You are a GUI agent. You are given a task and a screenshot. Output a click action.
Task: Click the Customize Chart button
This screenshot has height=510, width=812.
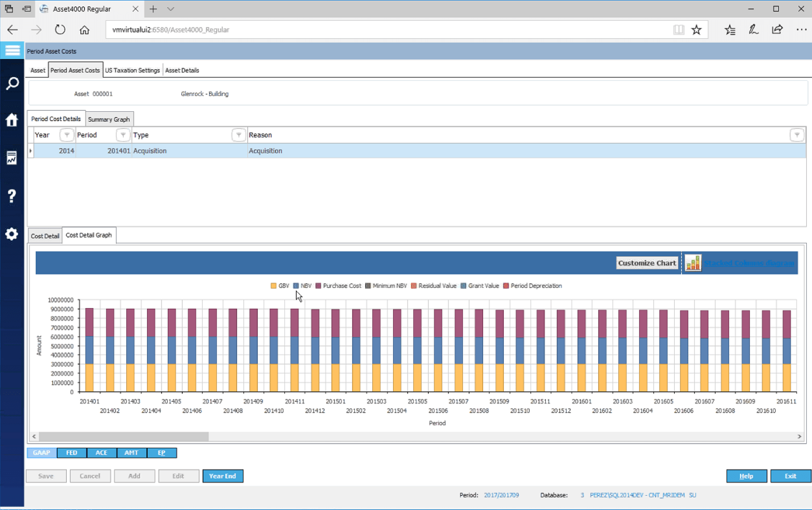647,263
